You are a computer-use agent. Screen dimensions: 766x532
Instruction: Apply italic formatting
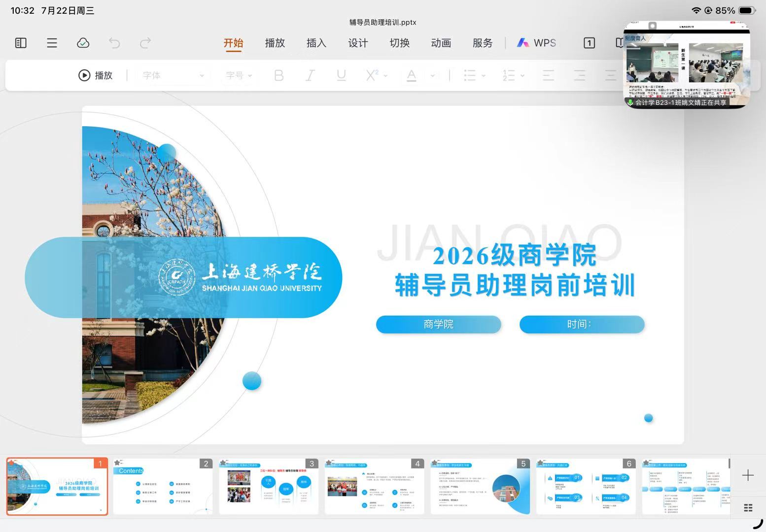point(310,75)
